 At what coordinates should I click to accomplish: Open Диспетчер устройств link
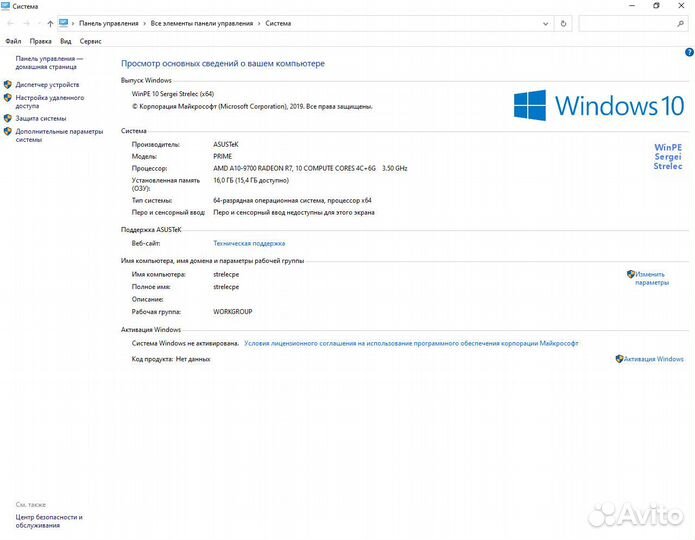coord(47,84)
